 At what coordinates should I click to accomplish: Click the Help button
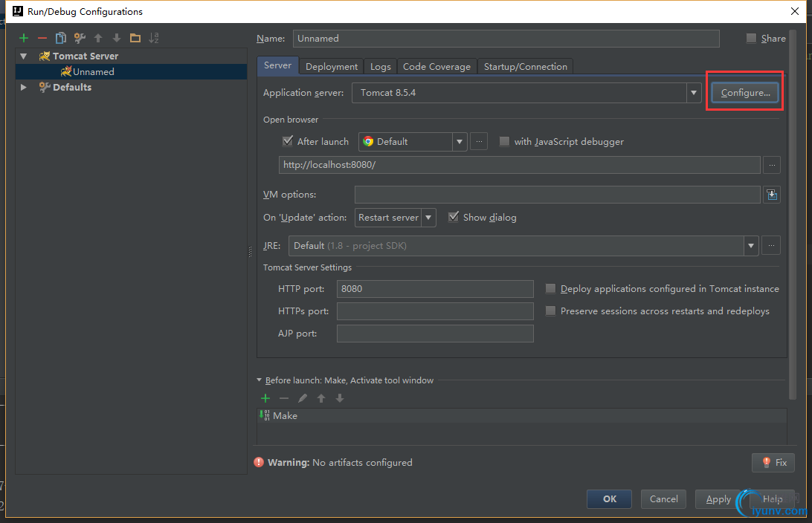point(772,499)
